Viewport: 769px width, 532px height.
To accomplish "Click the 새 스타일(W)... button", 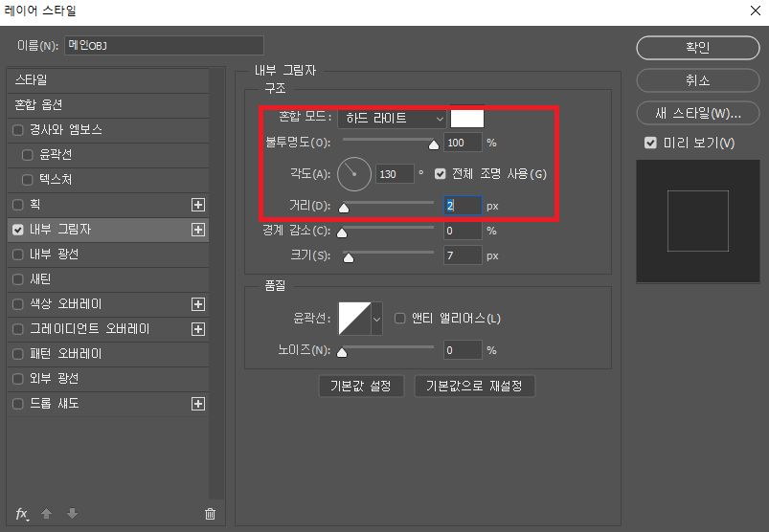I will pos(698,114).
